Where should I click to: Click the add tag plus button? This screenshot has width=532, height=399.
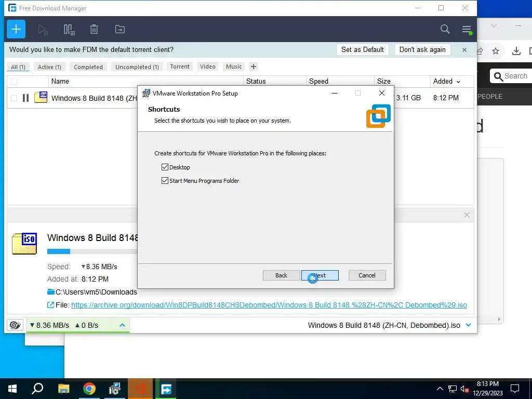pos(254,66)
